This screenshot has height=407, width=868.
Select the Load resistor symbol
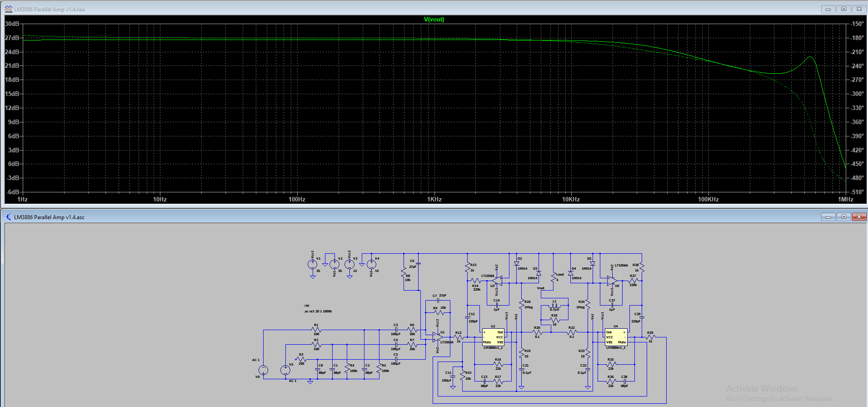554,276
